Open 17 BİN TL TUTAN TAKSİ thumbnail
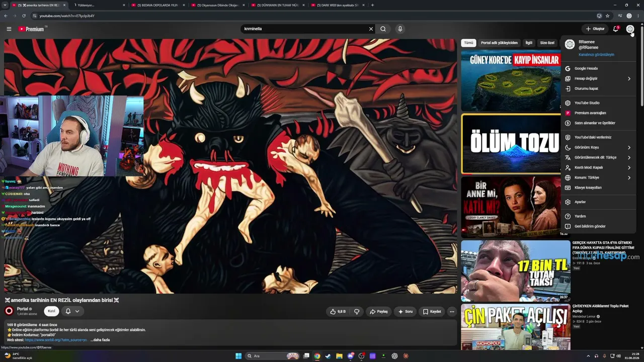644x362 pixels. 516,270
